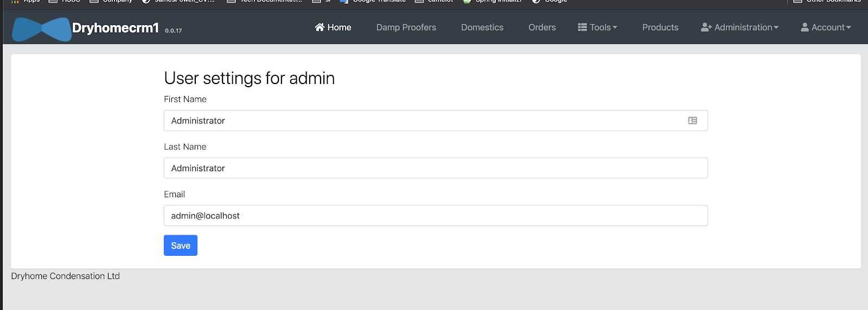868x310 pixels.
Task: Open the Account dropdown caret
Action: tap(848, 28)
